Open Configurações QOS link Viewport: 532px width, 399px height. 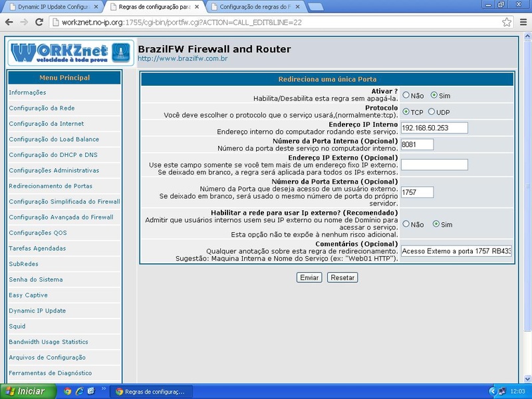38,233
